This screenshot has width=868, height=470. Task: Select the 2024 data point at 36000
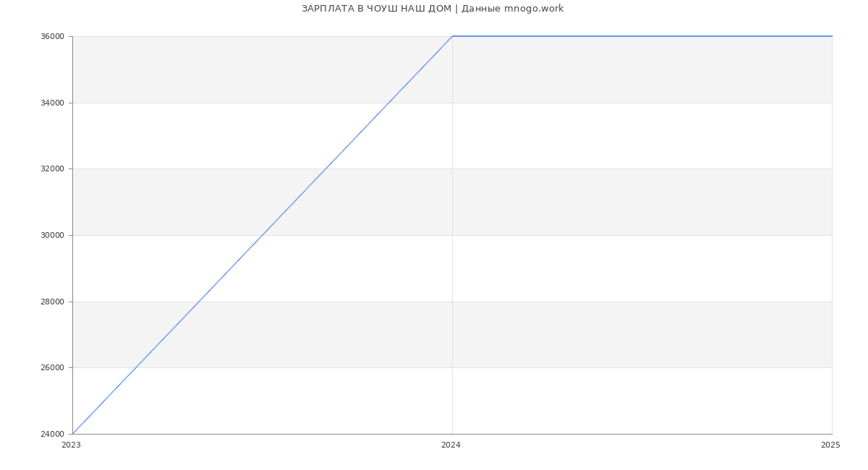452,36
